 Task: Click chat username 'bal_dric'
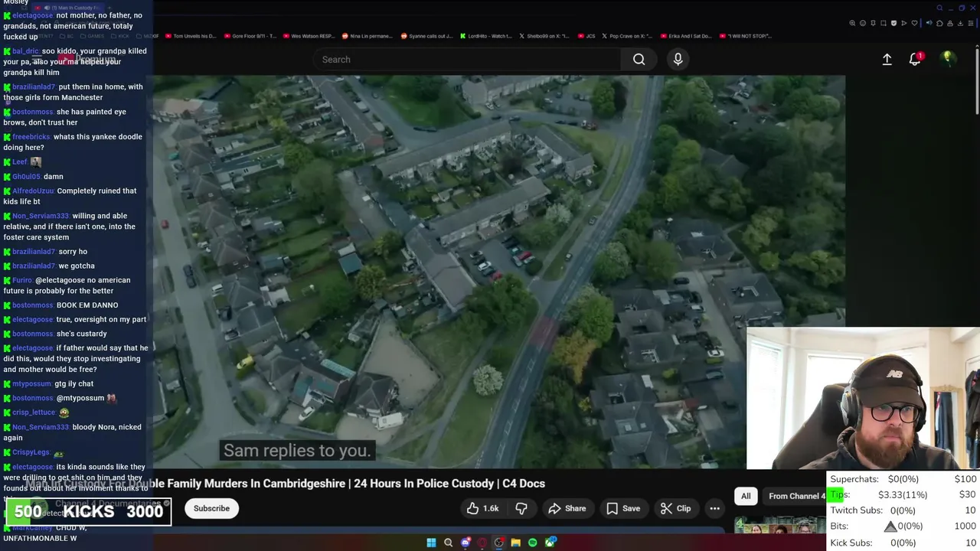(x=25, y=51)
